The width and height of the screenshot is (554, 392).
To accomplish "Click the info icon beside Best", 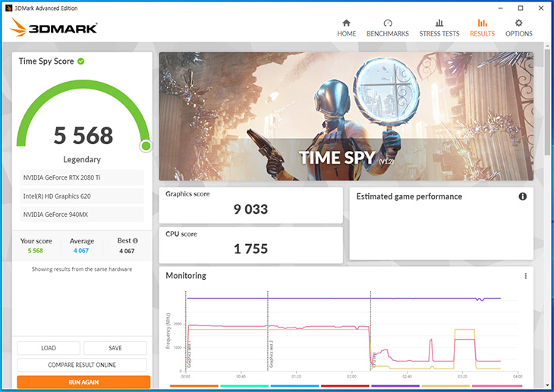I will 135,241.
